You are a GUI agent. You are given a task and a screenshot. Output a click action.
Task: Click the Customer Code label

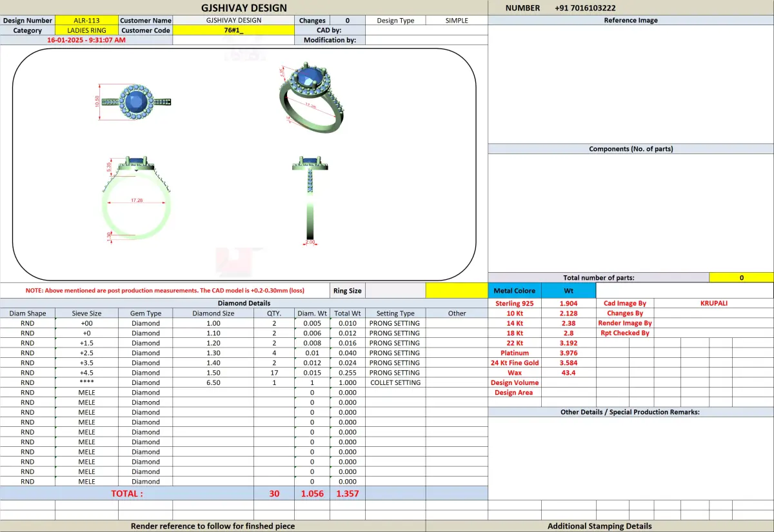click(x=146, y=30)
